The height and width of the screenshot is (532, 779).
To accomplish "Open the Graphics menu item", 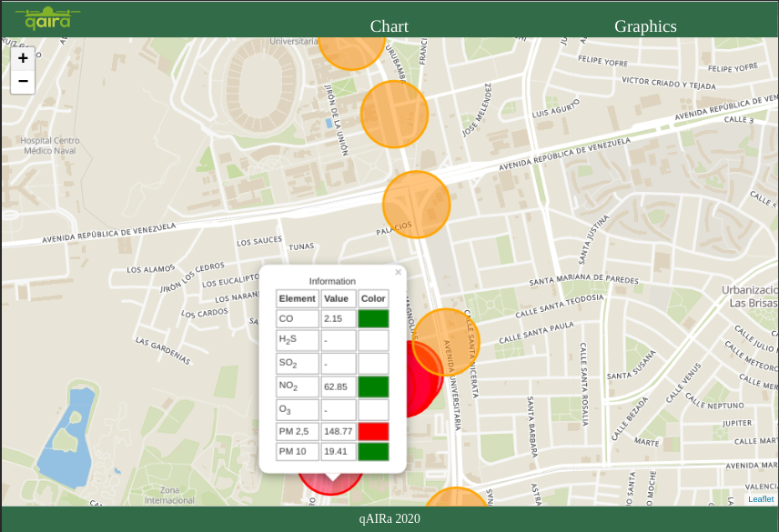I will click(x=645, y=26).
